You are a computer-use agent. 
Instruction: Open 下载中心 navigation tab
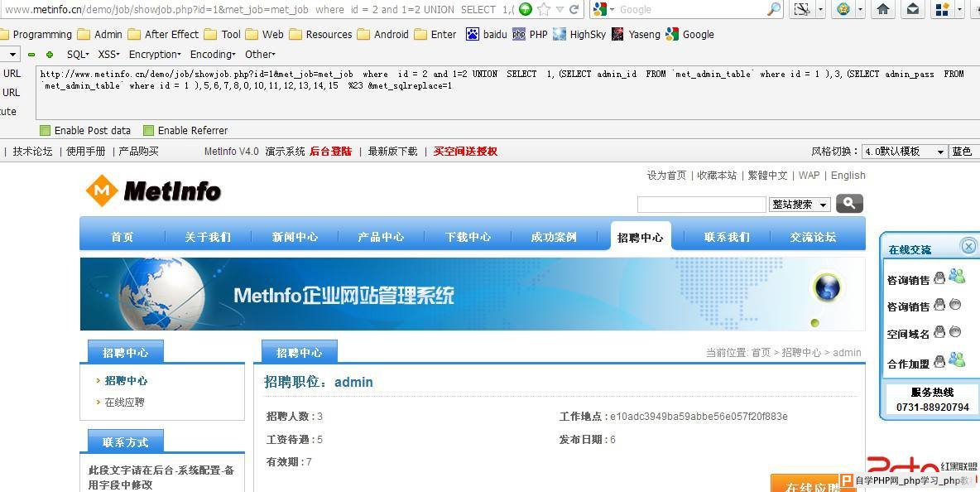pos(468,237)
